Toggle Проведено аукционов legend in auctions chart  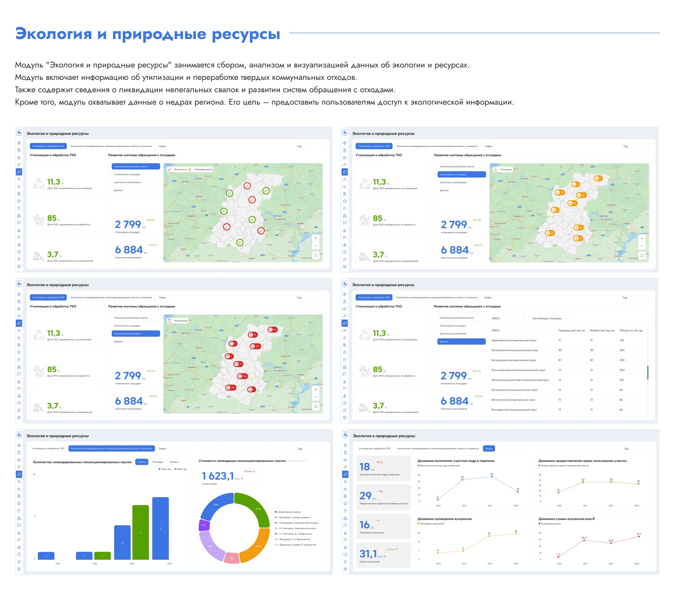[x=431, y=524]
